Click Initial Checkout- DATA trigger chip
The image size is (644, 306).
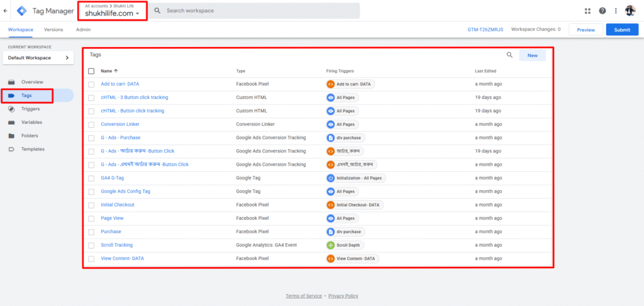(x=355, y=205)
